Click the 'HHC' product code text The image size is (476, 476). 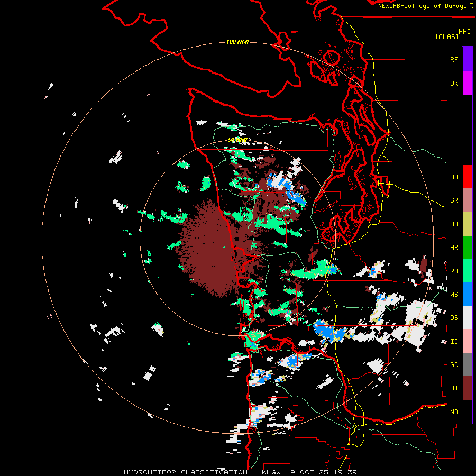coord(464,32)
